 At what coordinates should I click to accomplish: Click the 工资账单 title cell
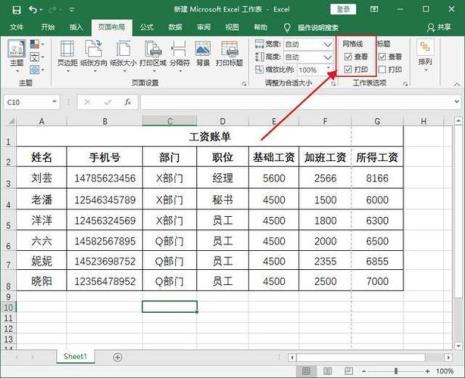tap(210, 137)
